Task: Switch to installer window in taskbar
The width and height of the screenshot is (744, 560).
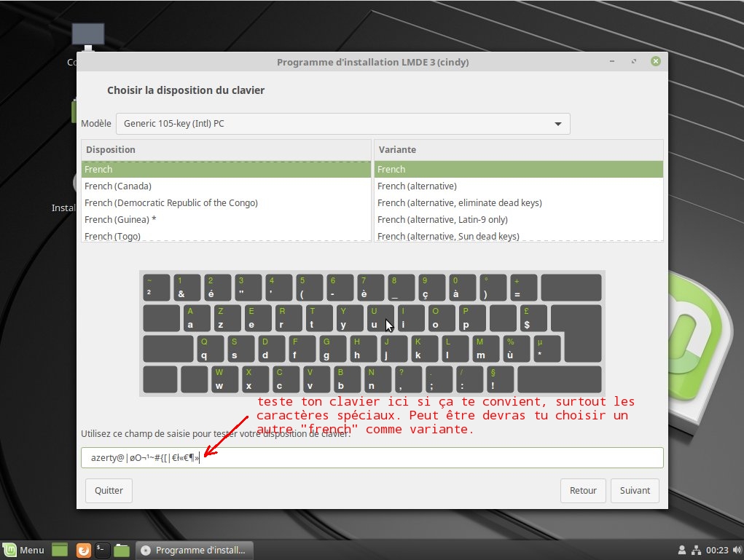Action: point(195,550)
